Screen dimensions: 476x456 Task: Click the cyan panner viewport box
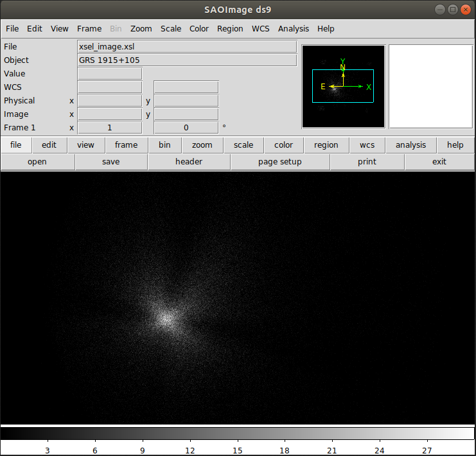pyautogui.click(x=343, y=86)
